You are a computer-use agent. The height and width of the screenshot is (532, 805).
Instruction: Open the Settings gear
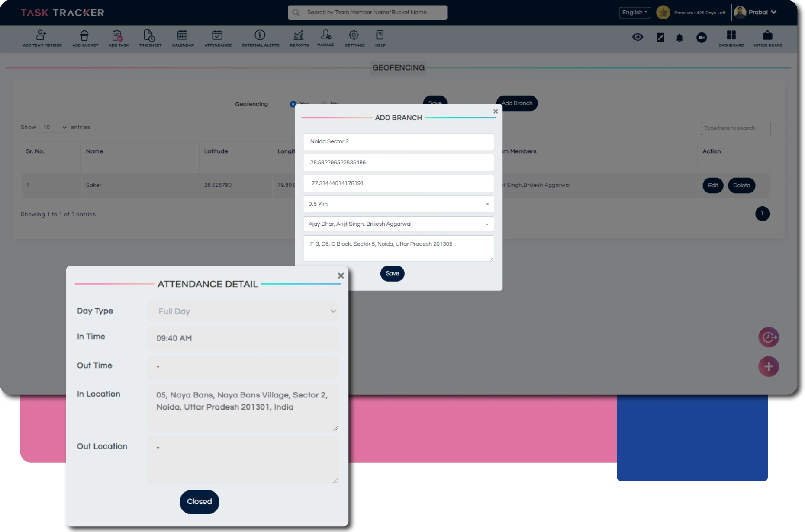354,38
